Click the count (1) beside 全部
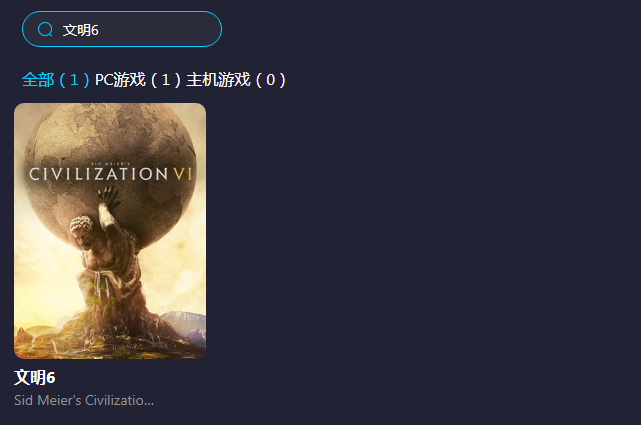Viewport: 641px width, 425px height. tap(74, 80)
